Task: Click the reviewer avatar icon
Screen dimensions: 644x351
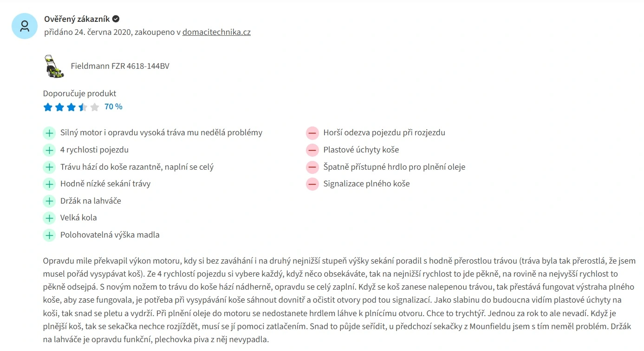Action: pyautogui.click(x=25, y=26)
